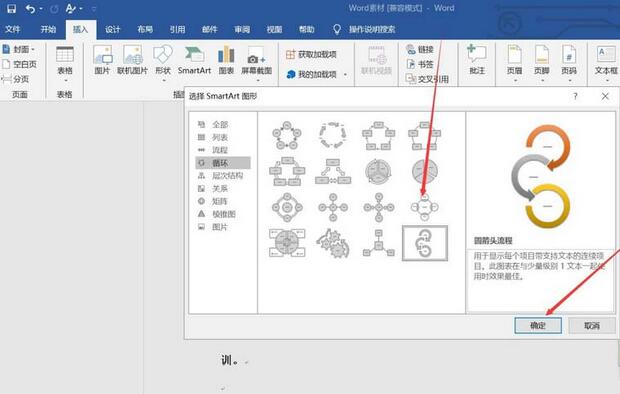Viewport: 620px width, 394px height.
Task: Click the 操作说明搜索 search box
Action: [372, 29]
